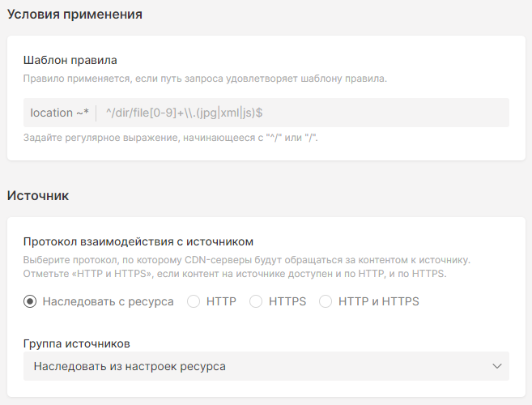Click the rule template regex input field
The height and width of the screenshot is (405, 532).
click(304, 113)
